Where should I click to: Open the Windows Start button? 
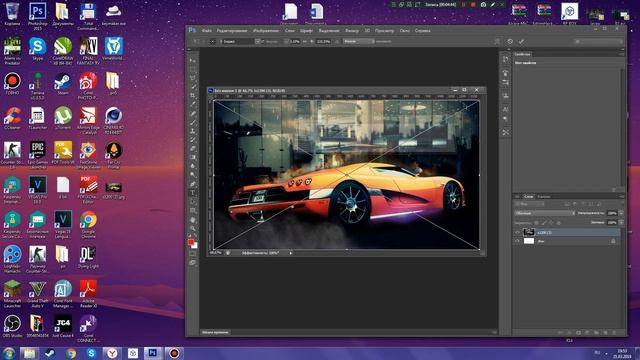(9, 353)
